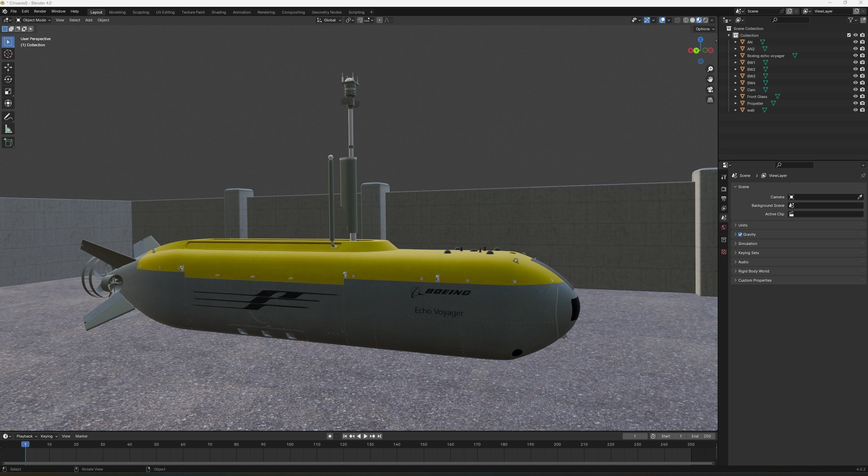Image resolution: width=868 pixels, height=476 pixels.
Task: Open the Output properties tab
Action: coord(724,198)
